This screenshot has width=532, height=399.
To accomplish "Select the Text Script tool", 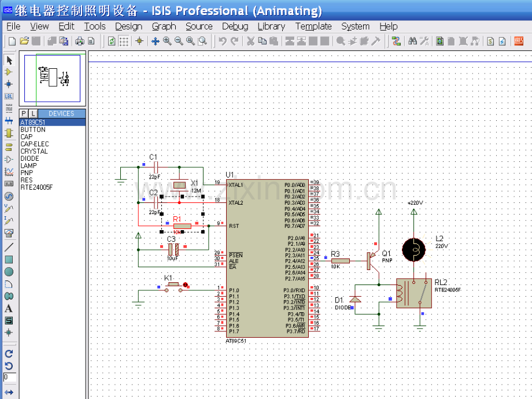I will [9, 108].
